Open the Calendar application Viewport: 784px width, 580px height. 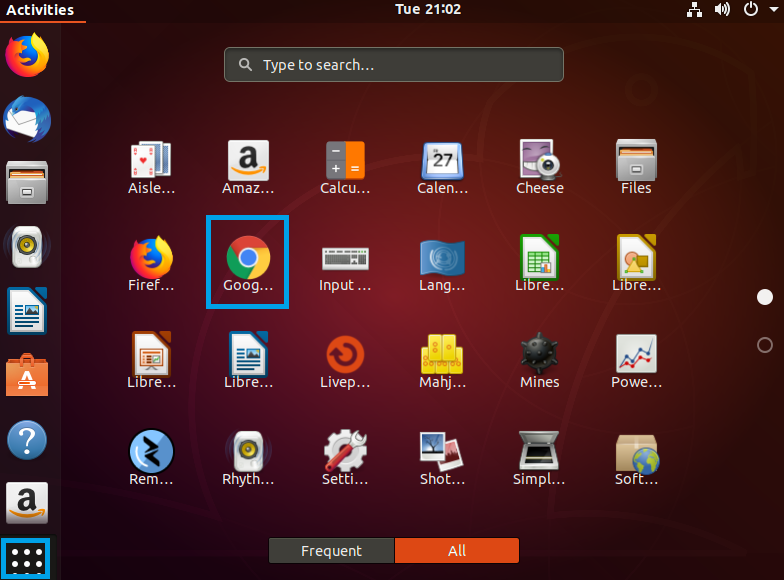tap(442, 168)
